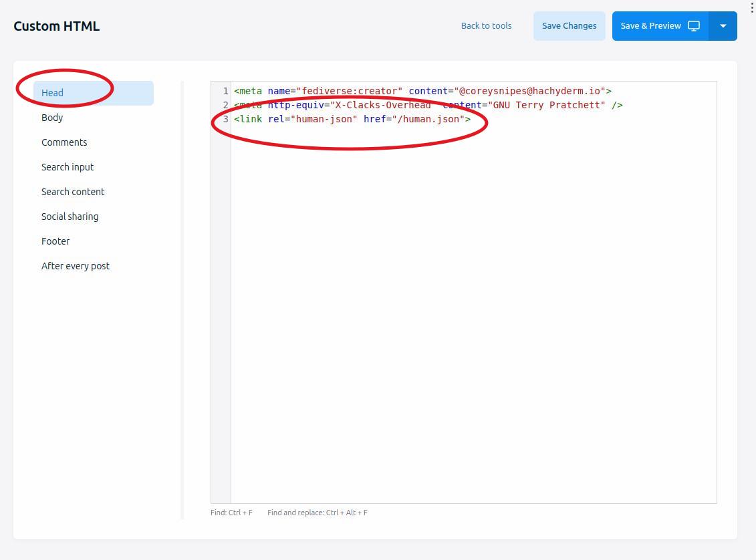Select the After every post section
The image size is (756, 560).
click(76, 266)
